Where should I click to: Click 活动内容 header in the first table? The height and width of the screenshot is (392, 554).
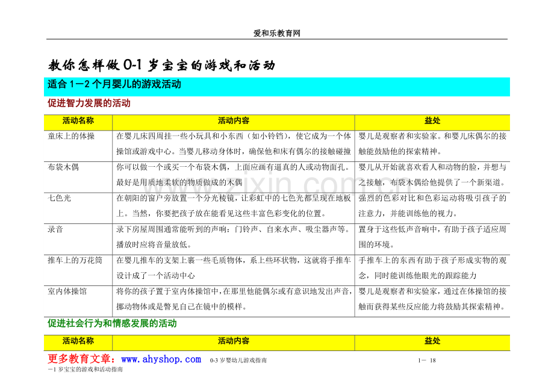coord(234,120)
